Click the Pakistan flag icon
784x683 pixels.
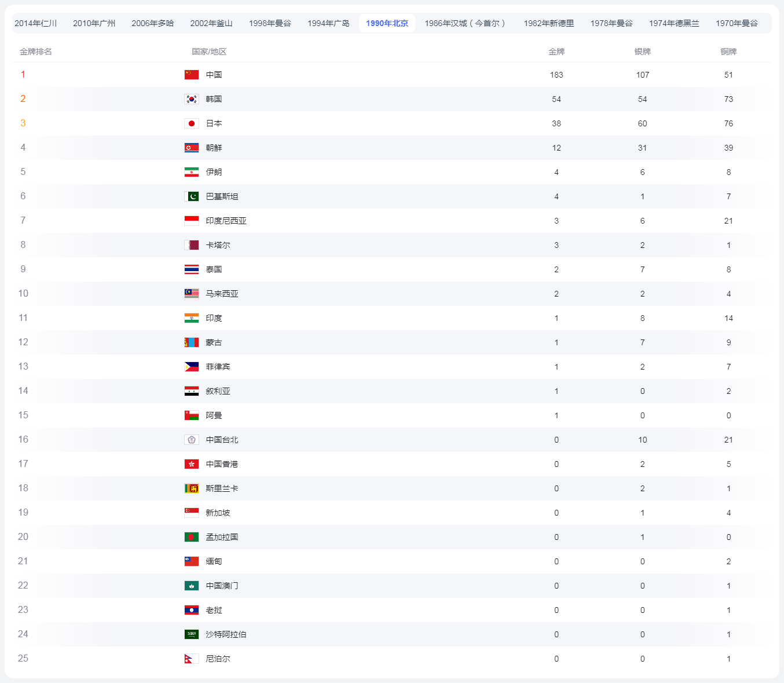click(192, 196)
